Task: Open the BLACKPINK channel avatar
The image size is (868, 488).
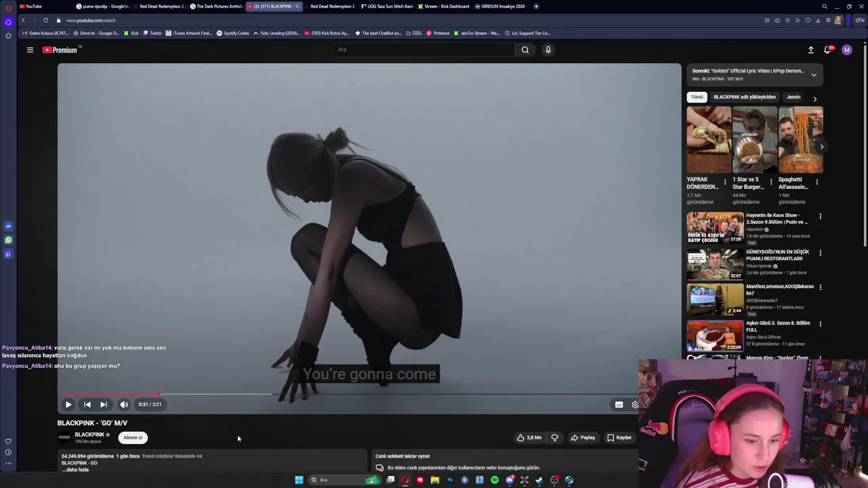Action: 64,438
